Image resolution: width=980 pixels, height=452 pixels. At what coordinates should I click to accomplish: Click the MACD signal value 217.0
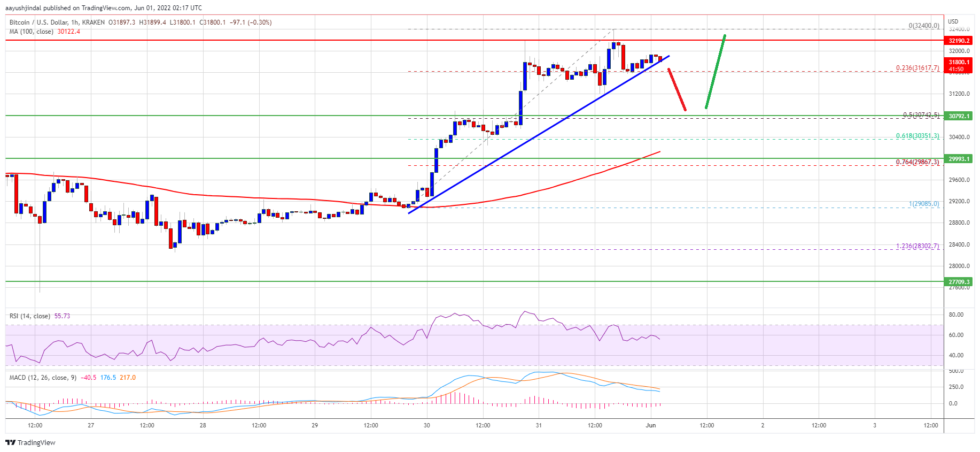128,378
